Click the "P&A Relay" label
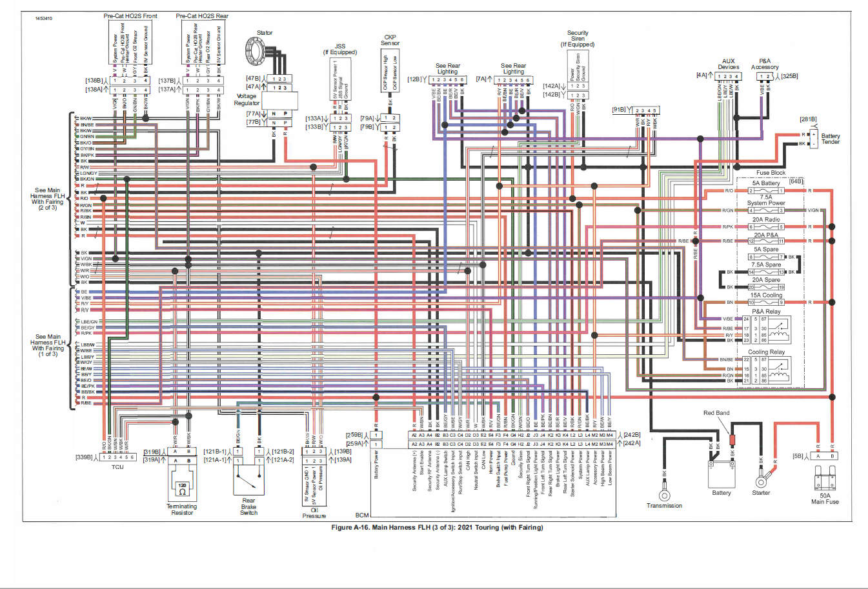Image resolution: width=868 pixels, height=589 pixels. 766,312
